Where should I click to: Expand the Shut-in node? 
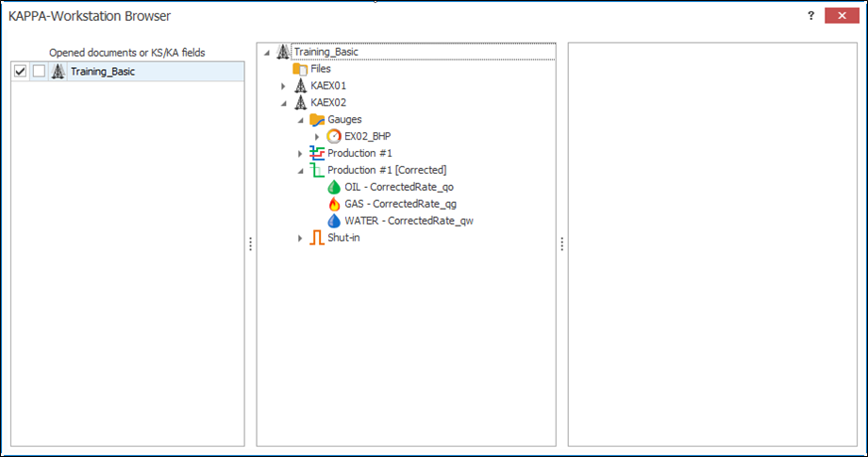click(300, 238)
